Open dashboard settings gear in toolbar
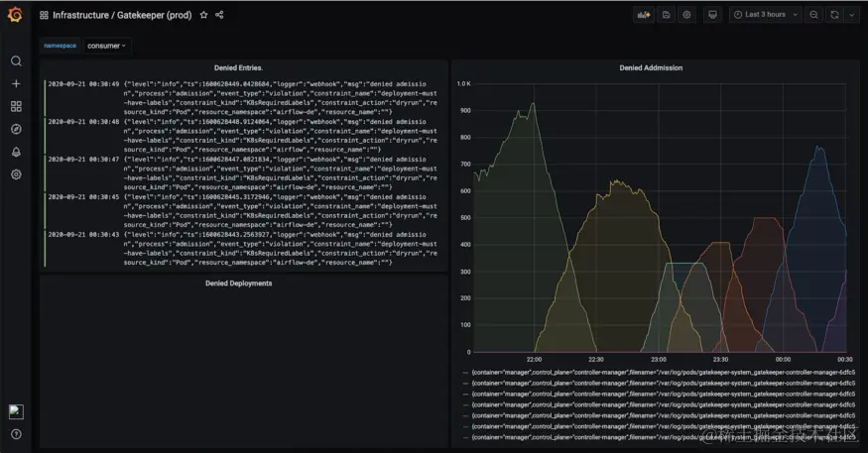This screenshot has height=453, width=868. coord(686,15)
